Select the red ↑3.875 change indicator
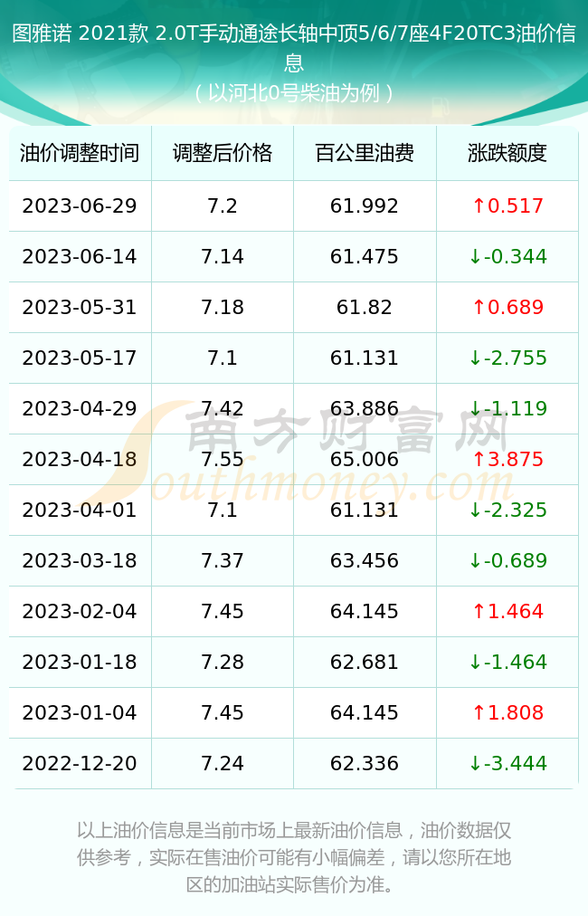The height and width of the screenshot is (916, 588). tap(507, 459)
